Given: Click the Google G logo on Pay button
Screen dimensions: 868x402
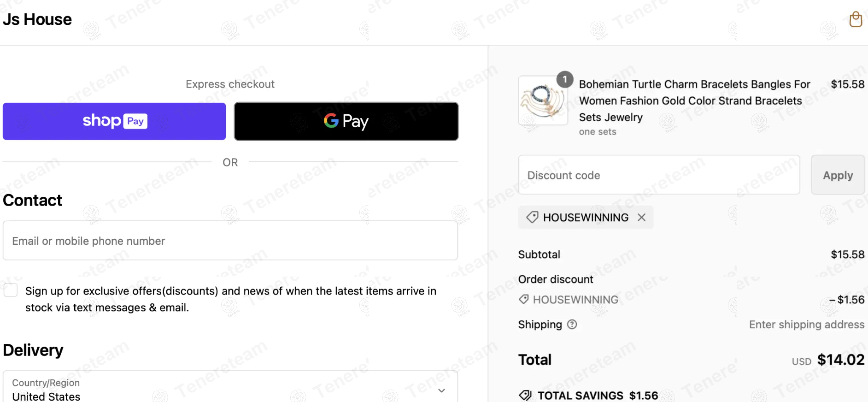Looking at the screenshot, I should [x=331, y=121].
